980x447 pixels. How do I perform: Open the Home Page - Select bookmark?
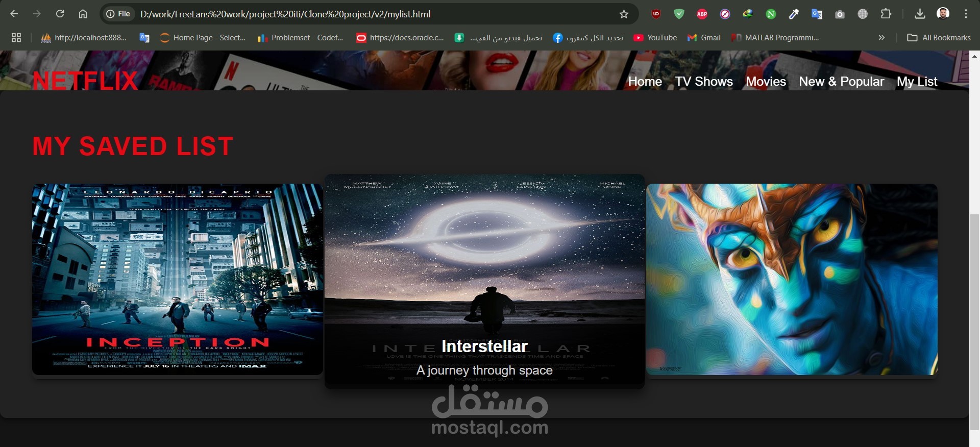(x=203, y=37)
